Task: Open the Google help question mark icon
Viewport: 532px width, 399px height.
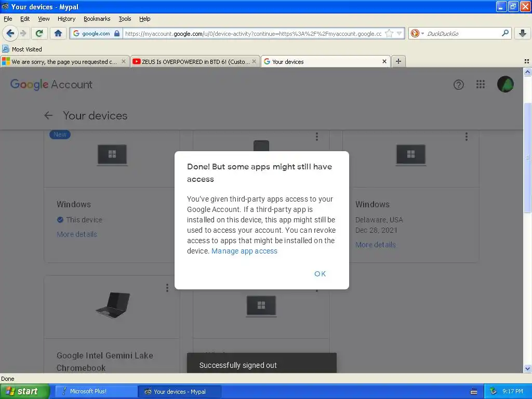Action: coord(458,85)
